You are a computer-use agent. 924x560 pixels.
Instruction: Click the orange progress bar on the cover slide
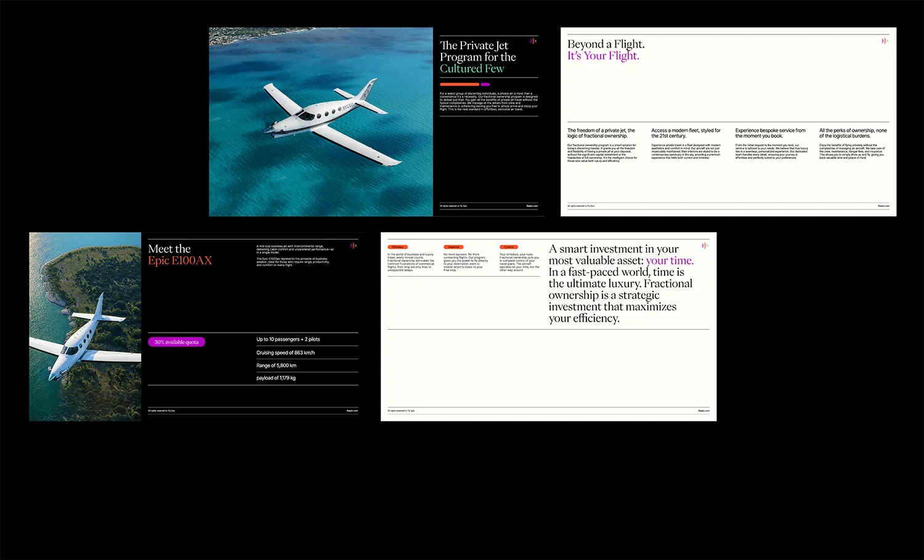pos(459,84)
